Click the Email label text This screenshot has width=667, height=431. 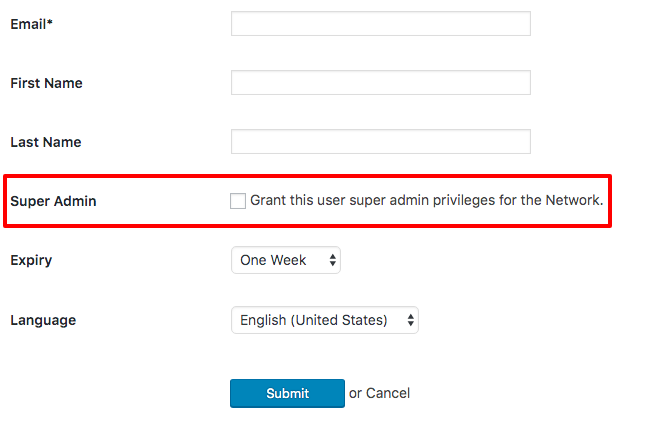click(28, 24)
